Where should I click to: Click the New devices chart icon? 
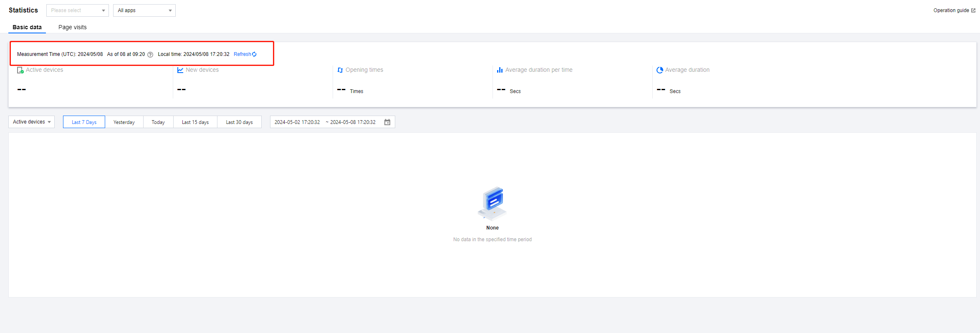pyautogui.click(x=180, y=70)
